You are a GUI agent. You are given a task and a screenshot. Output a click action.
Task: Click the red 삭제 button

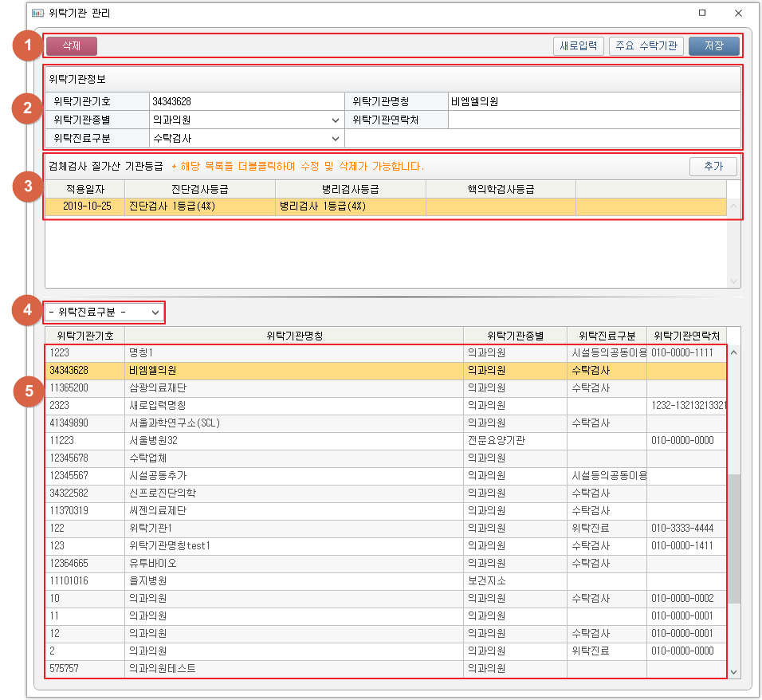pyautogui.click(x=71, y=46)
